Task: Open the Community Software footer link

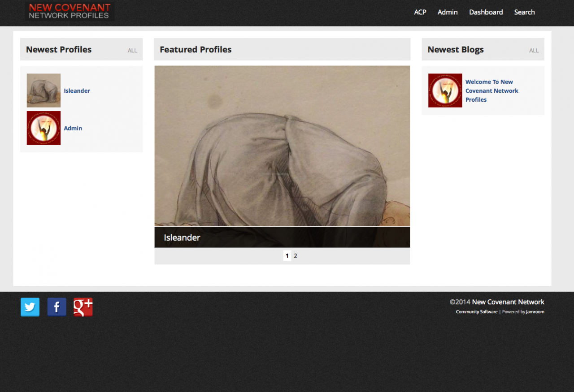Action: 477,312
